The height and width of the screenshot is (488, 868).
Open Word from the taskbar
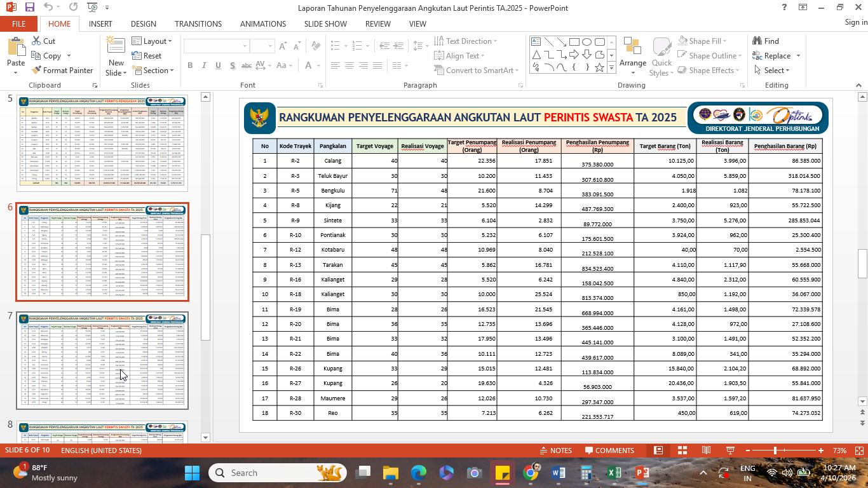pyautogui.click(x=559, y=473)
